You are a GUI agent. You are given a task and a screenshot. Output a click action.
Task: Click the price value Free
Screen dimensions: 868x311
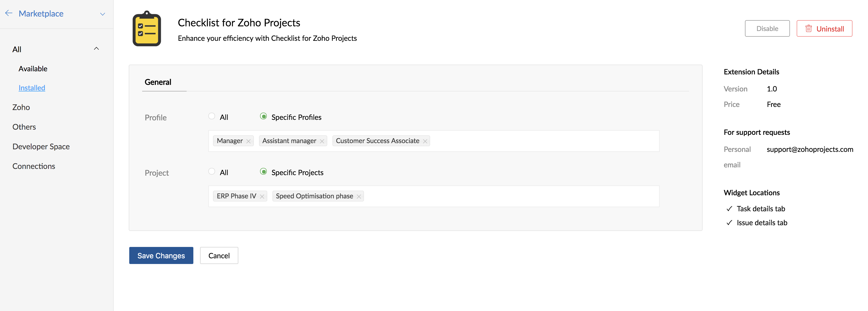pos(773,104)
